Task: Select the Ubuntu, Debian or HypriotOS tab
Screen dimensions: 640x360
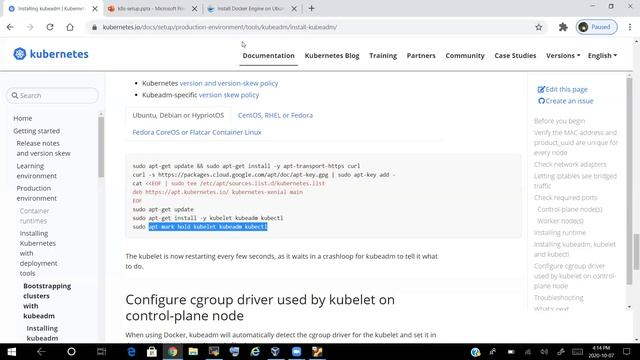Action: (x=178, y=115)
